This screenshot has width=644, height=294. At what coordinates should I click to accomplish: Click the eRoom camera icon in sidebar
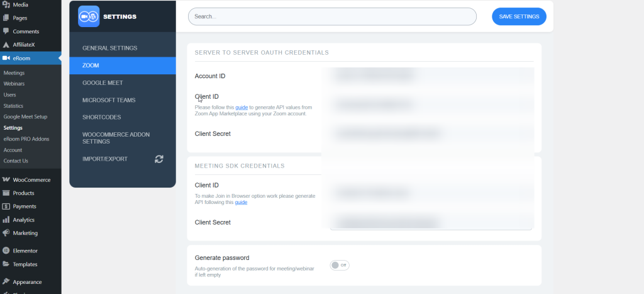[6, 58]
